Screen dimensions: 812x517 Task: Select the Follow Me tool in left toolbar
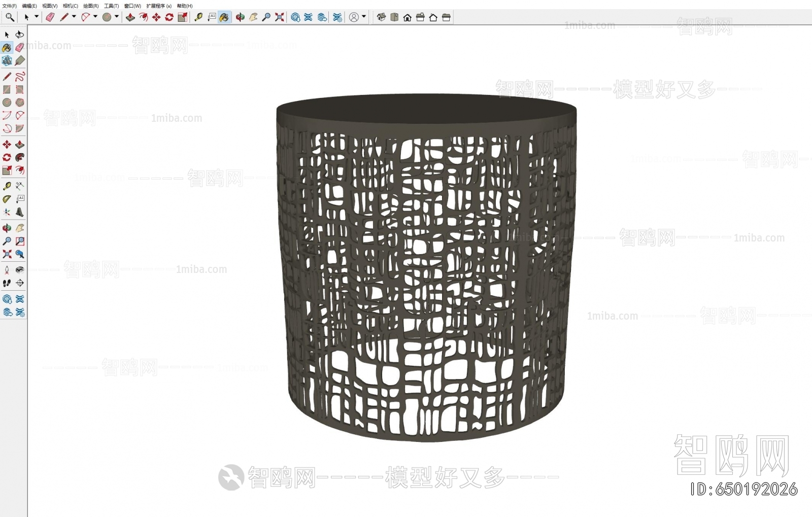point(20,157)
